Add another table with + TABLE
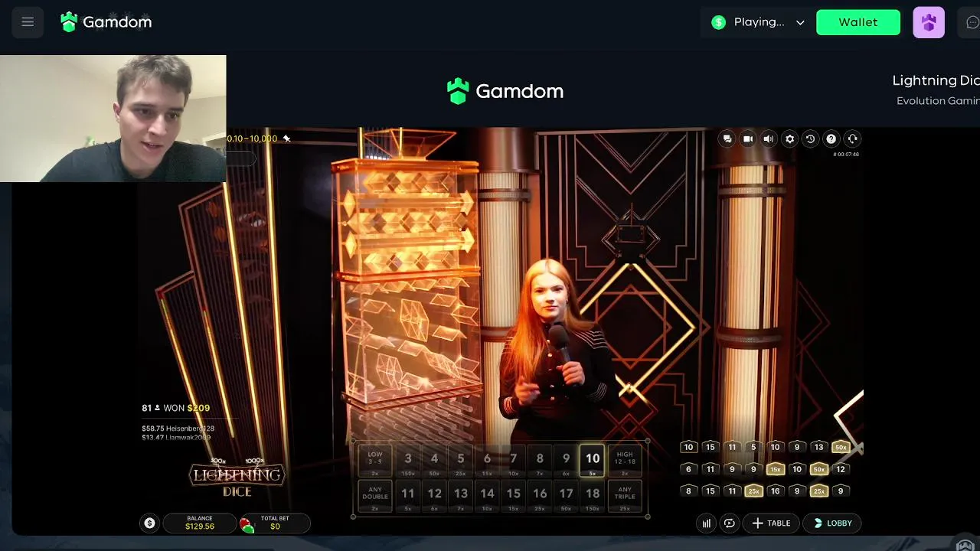980x551 pixels. coord(771,523)
